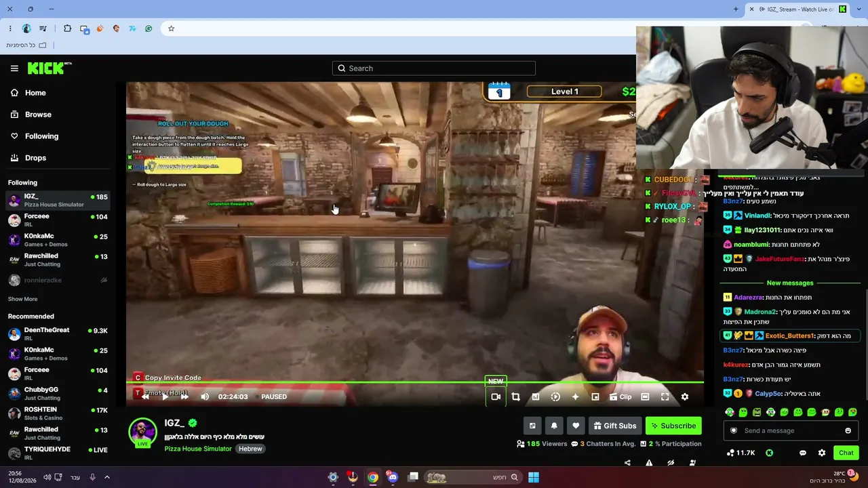Open Chrome media control icon
This screenshot has height=488, width=868.
pyautogui.click(x=43, y=28)
